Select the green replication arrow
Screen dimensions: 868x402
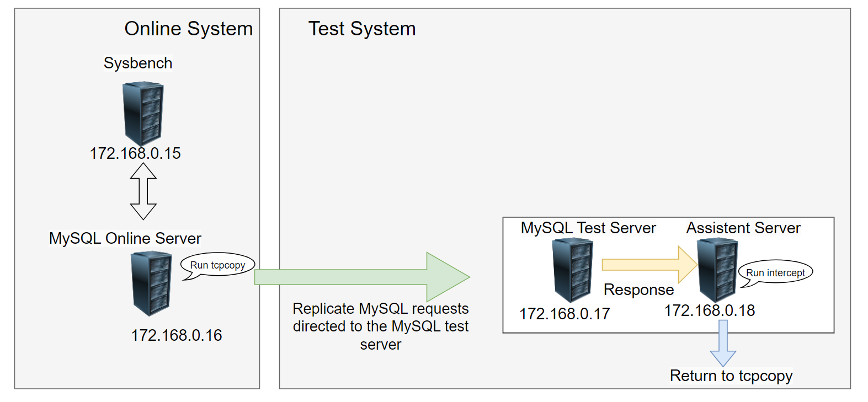(362, 277)
